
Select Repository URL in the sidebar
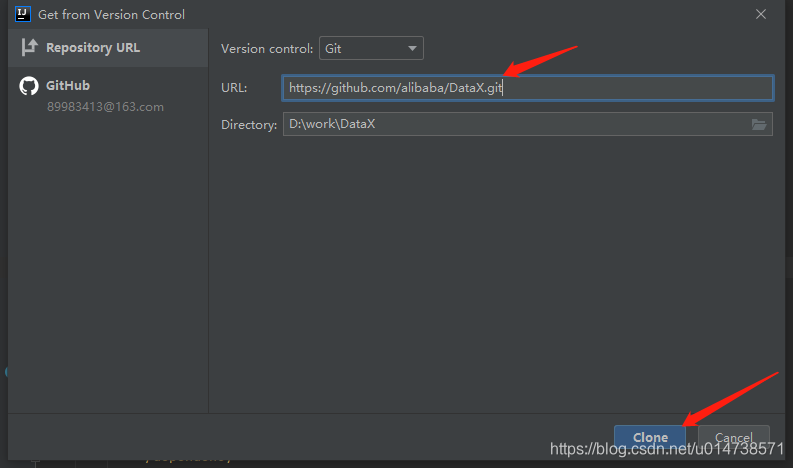(108, 48)
